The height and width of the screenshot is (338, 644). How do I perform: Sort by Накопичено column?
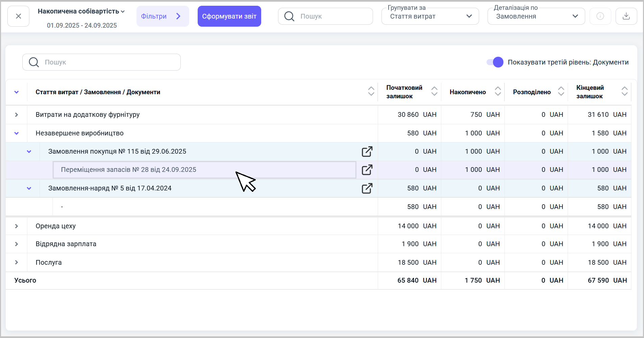coord(498,91)
